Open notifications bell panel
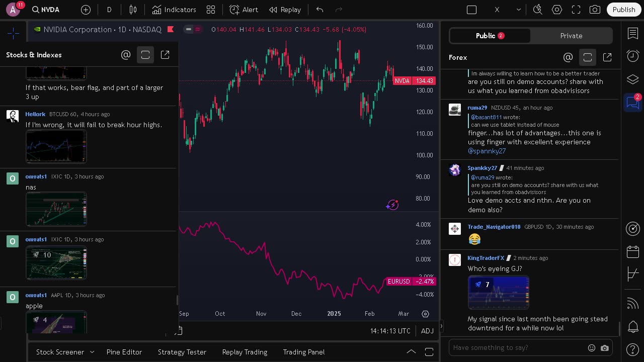Screen dimensions: 644x362 point(633,326)
